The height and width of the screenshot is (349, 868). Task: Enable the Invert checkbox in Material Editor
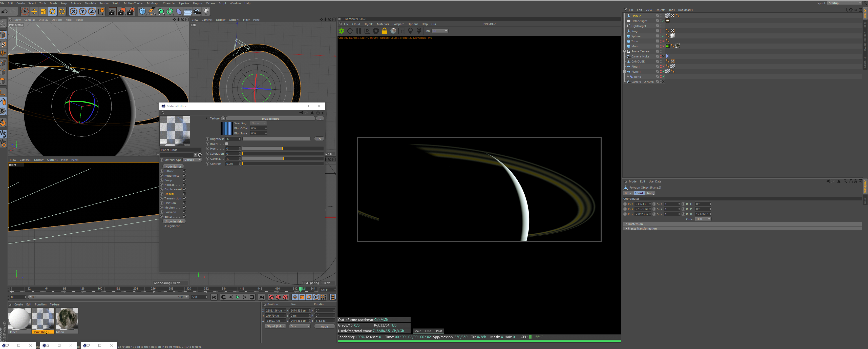(226, 144)
